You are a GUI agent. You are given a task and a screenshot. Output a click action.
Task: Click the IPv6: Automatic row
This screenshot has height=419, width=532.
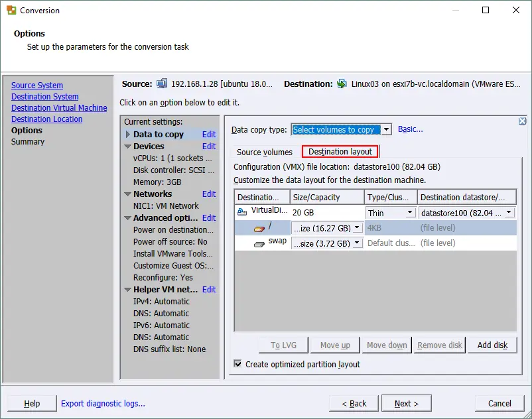(161, 326)
